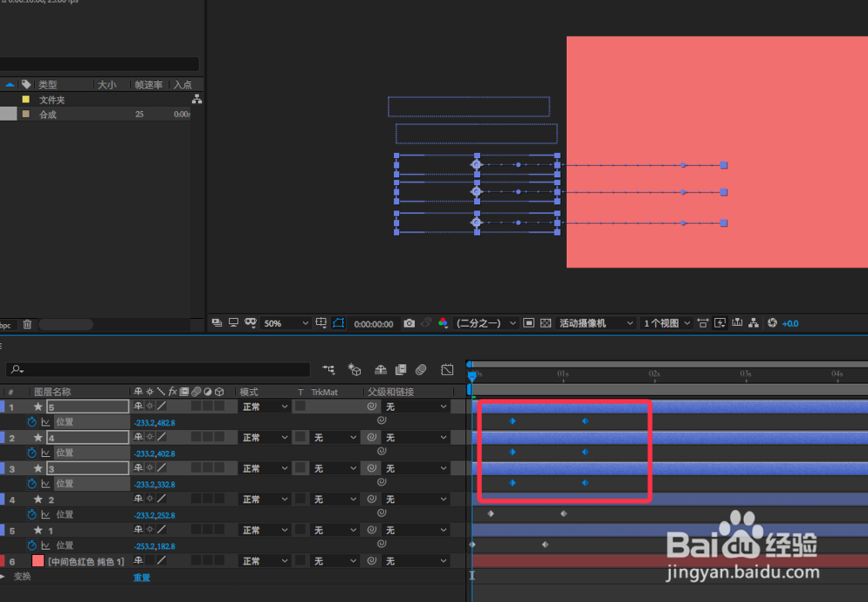Open the timeline icon in viewer bar

coord(737,323)
